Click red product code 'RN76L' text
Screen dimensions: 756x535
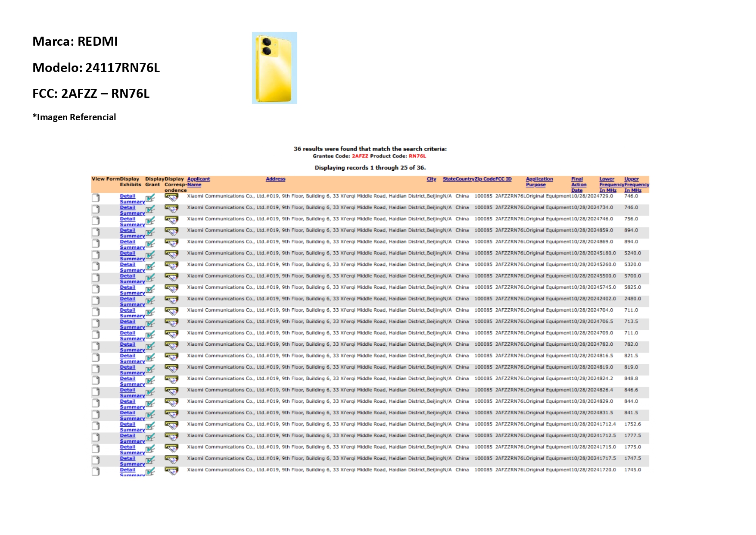point(417,156)
